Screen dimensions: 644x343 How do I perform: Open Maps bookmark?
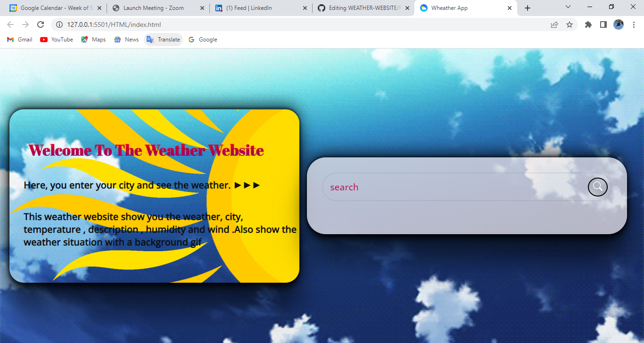(93, 40)
